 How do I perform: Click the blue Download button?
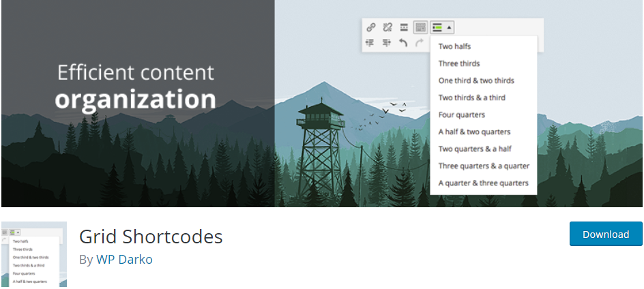click(x=606, y=234)
